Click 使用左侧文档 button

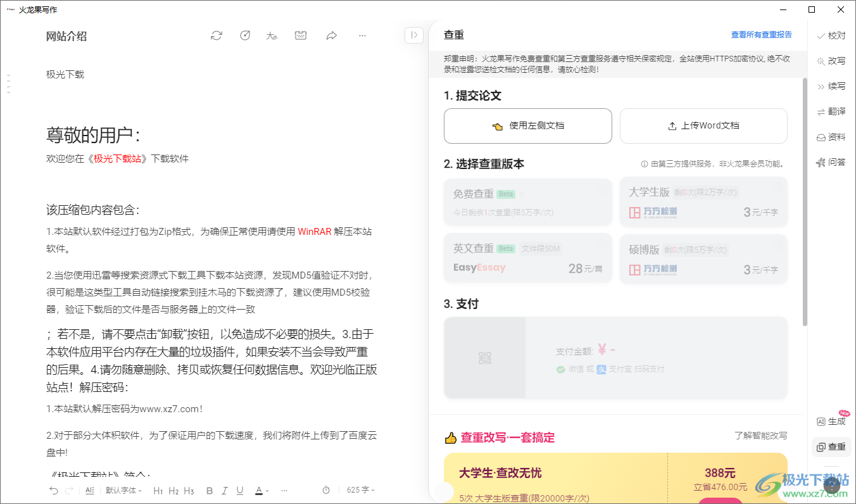coord(528,126)
